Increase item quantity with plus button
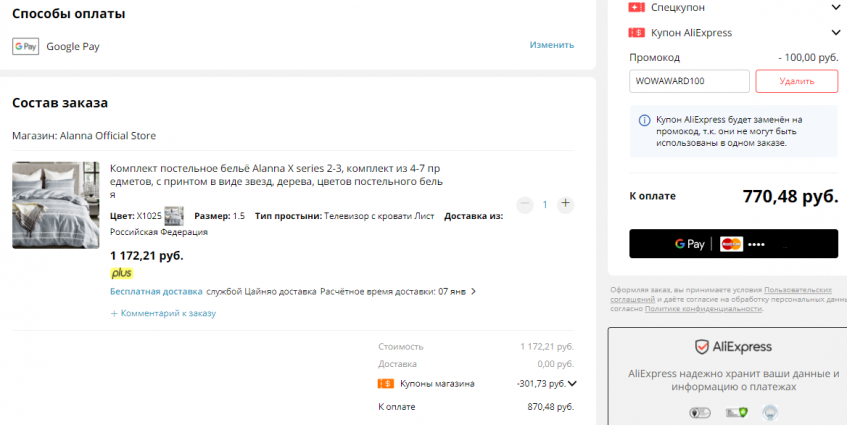Screen dimensions: 847x425 coord(565,204)
